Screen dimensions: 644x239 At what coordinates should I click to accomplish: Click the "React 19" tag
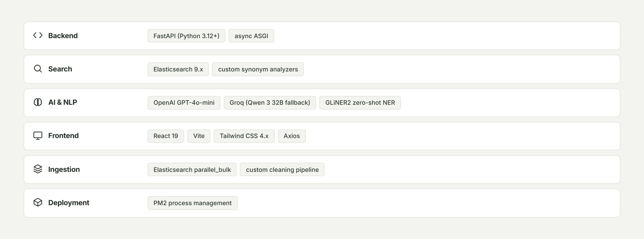[x=166, y=136]
